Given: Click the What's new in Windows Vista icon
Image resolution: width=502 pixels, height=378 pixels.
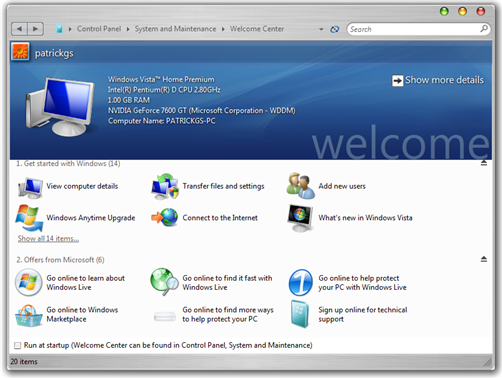Looking at the screenshot, I should tap(300, 218).
